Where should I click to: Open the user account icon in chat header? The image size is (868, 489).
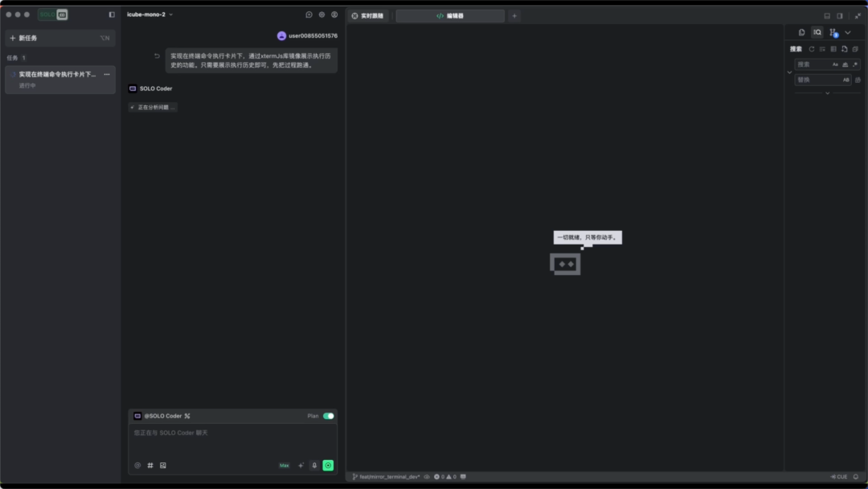pyautogui.click(x=334, y=15)
